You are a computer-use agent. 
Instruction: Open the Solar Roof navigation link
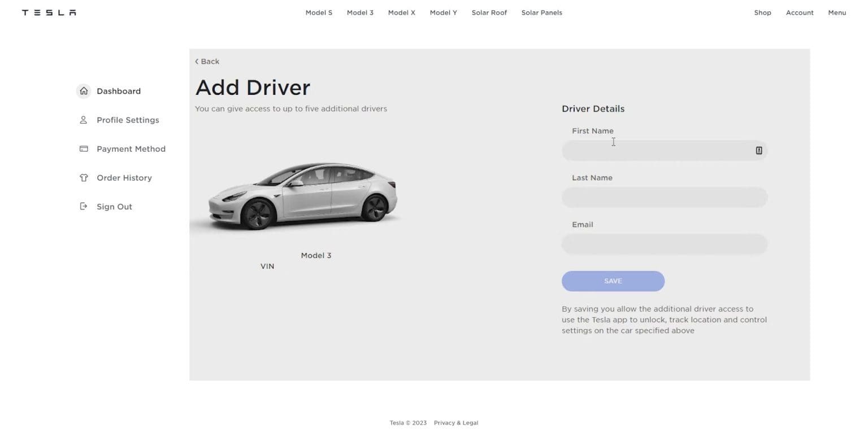pyautogui.click(x=489, y=12)
